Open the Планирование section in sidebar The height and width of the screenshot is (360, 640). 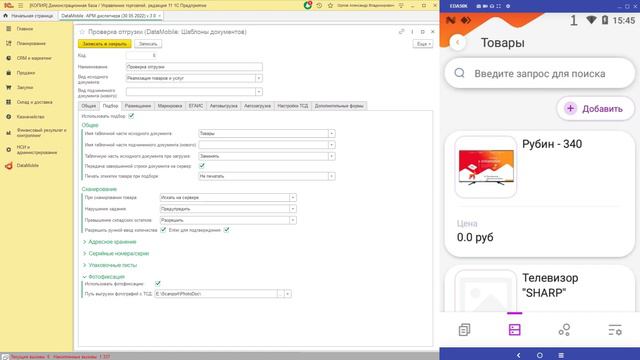click(31, 43)
